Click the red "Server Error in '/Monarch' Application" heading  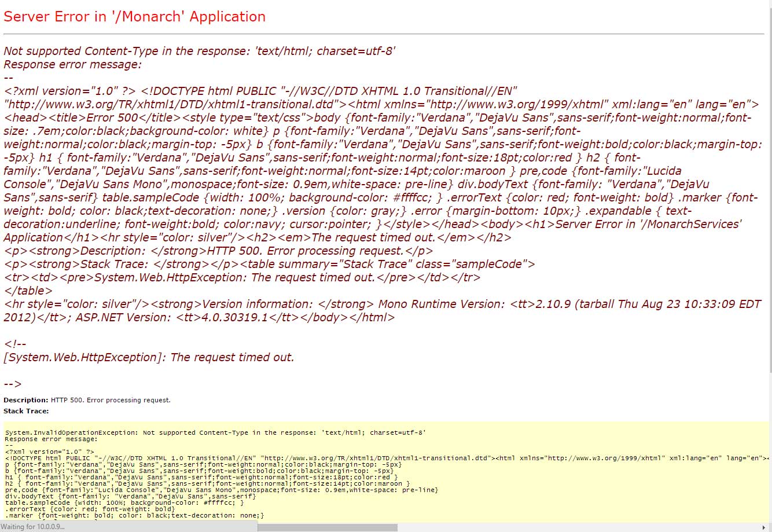pyautogui.click(x=134, y=16)
